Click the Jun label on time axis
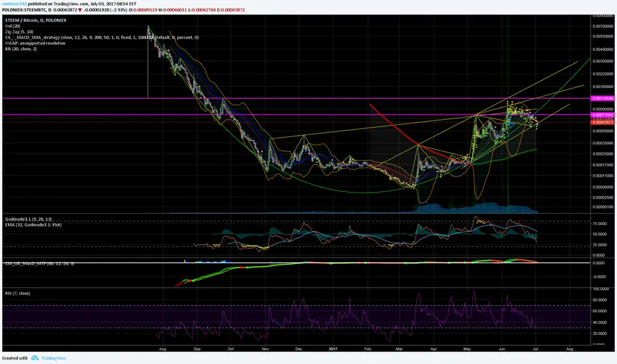This screenshot has width=617, height=364. click(502, 349)
